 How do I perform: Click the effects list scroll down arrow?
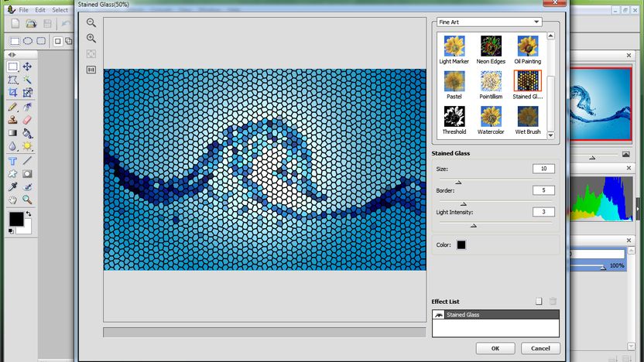coord(551,135)
